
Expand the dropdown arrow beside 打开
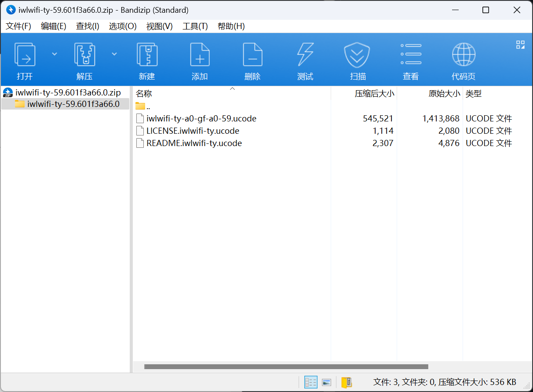[55, 54]
